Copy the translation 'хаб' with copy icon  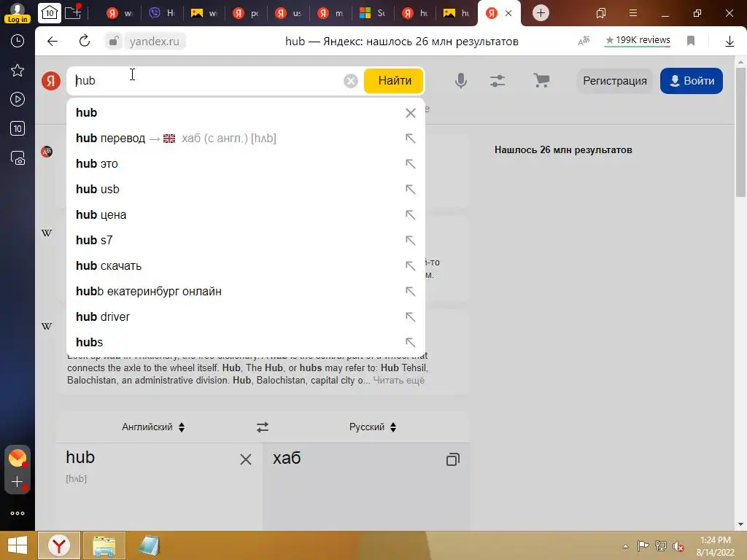click(x=452, y=459)
